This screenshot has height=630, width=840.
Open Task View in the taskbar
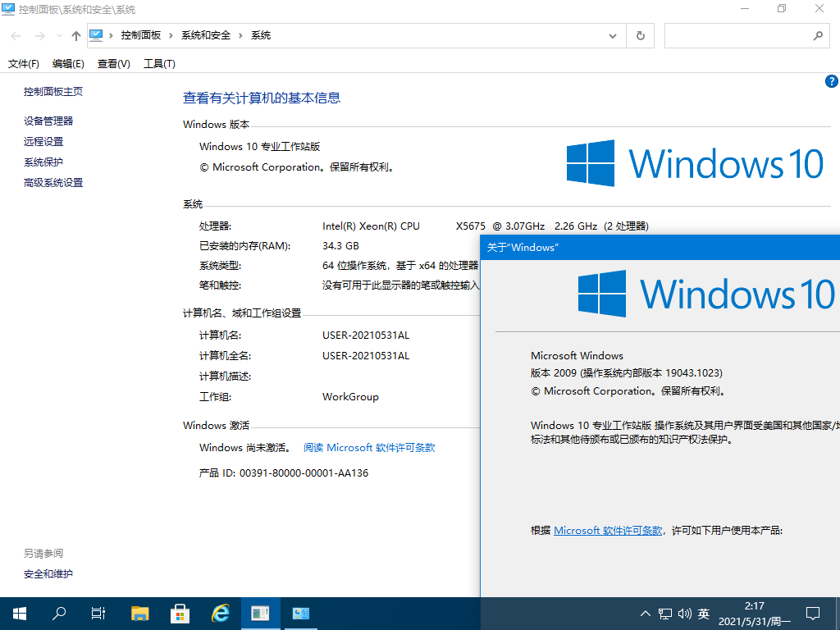pyautogui.click(x=98, y=613)
